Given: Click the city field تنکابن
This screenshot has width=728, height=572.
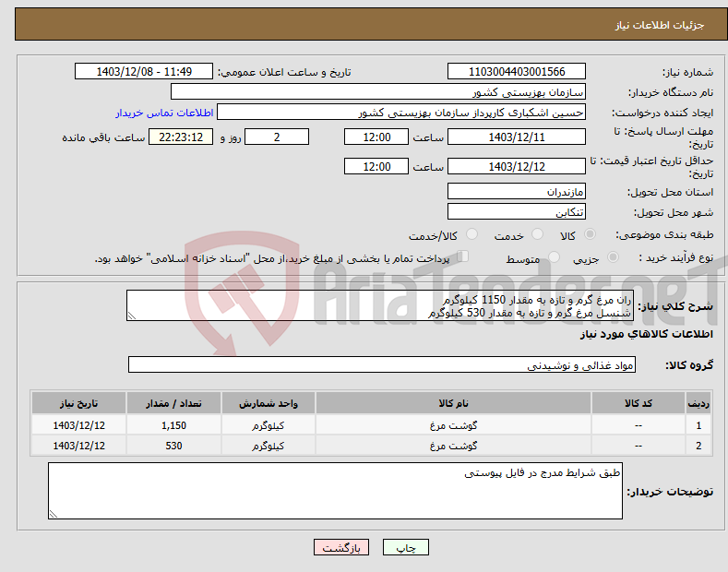Looking at the screenshot, I should pyautogui.click(x=517, y=211).
